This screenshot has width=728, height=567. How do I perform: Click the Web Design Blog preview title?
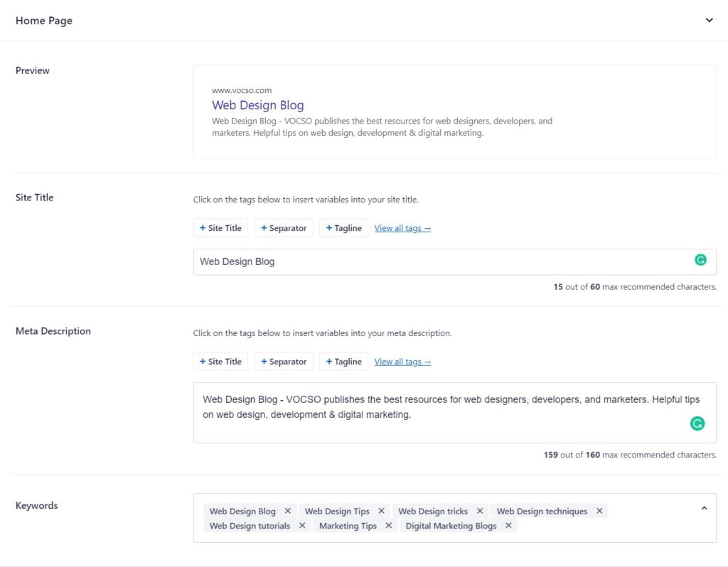[257, 104]
